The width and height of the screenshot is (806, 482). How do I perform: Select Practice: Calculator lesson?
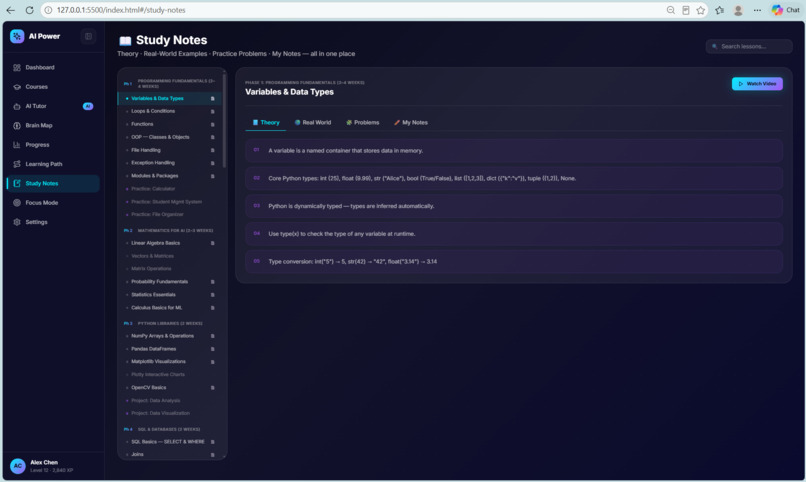[x=170, y=189]
